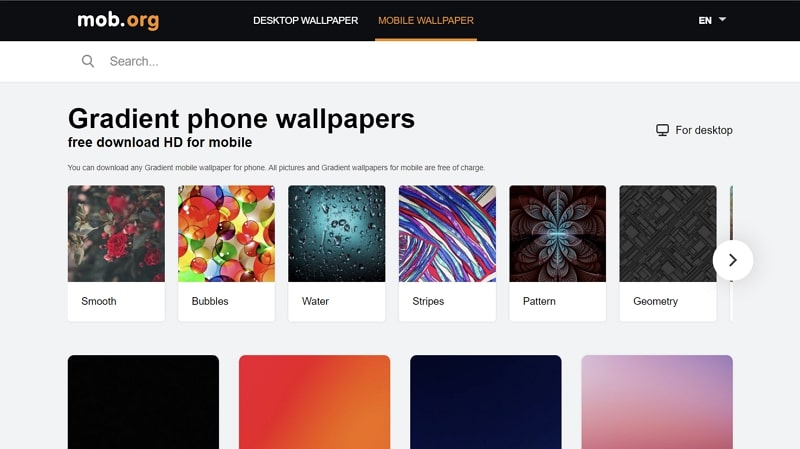Select the Water category image

pyautogui.click(x=337, y=234)
